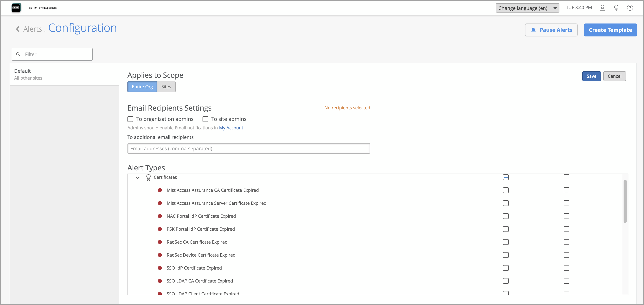The height and width of the screenshot is (305, 644).
Task: Click the back chevron beside Alerts
Action: point(18,29)
